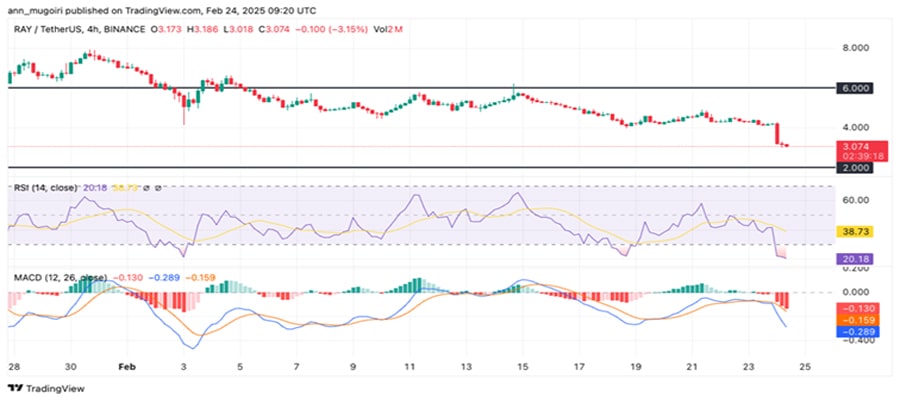Click the Vol 2M volume readout

pos(387,29)
